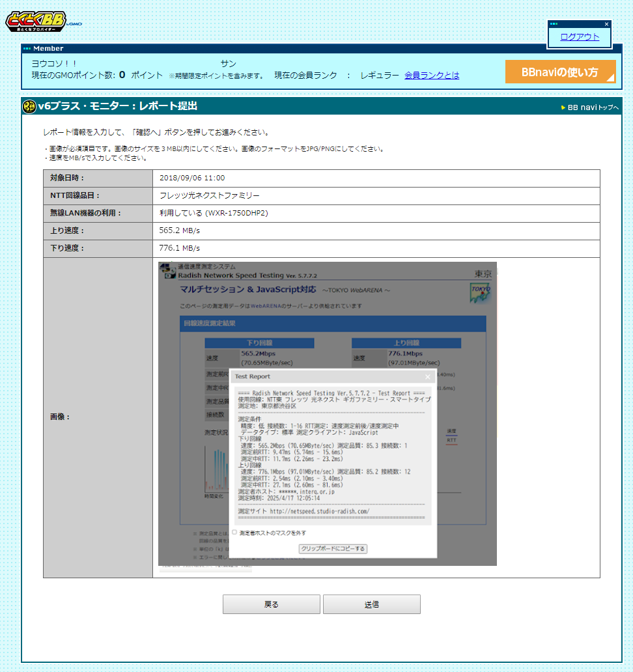Open the BBnaviの使い方 guide button
Screen dimensions: 633x672
560,72
